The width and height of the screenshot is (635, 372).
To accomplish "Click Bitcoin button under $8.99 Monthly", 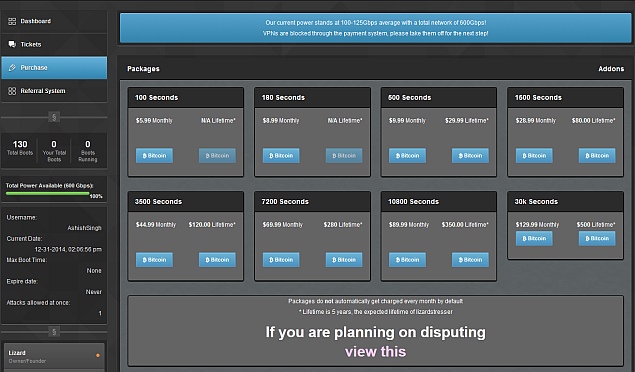I will coord(281,155).
